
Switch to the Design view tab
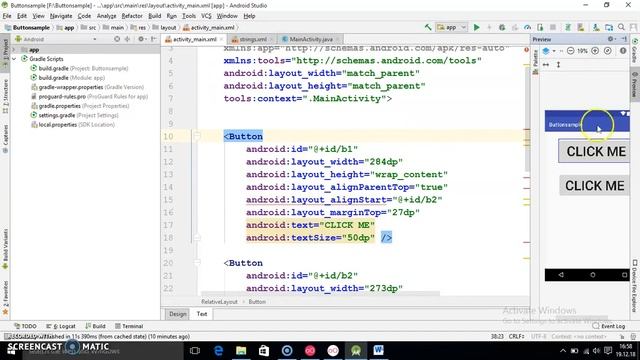(x=178, y=314)
